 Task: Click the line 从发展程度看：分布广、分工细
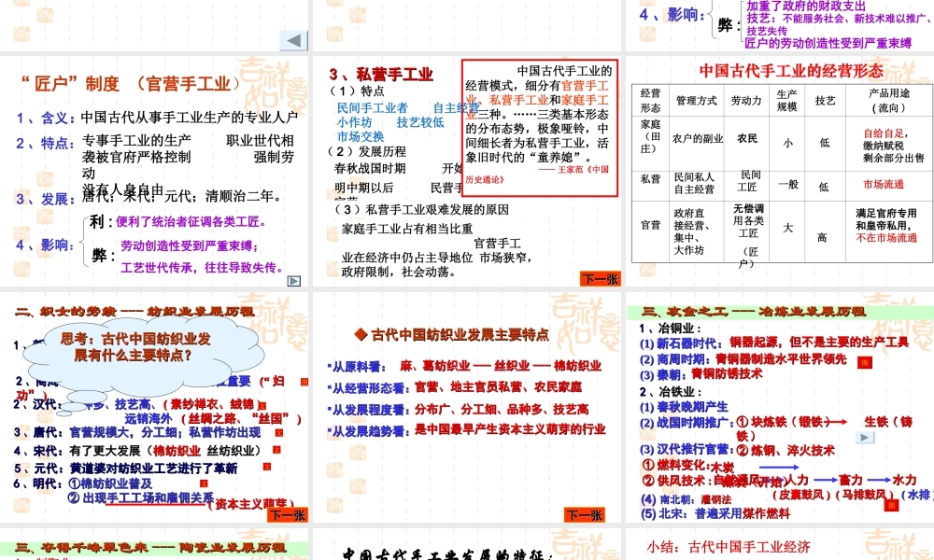coord(458,410)
